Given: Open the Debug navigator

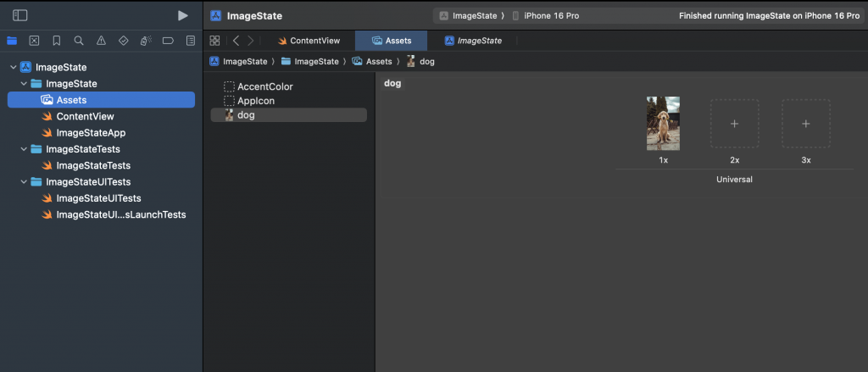Looking at the screenshot, I should pyautogui.click(x=146, y=41).
